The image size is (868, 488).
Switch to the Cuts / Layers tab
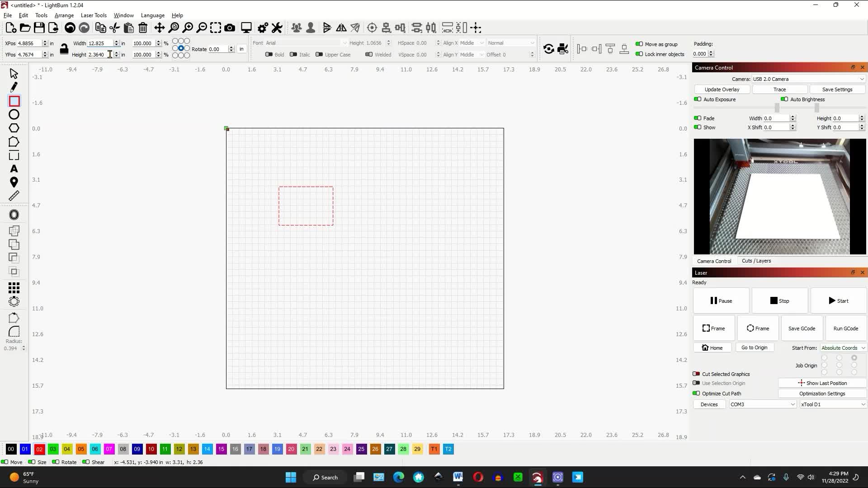[756, 261]
